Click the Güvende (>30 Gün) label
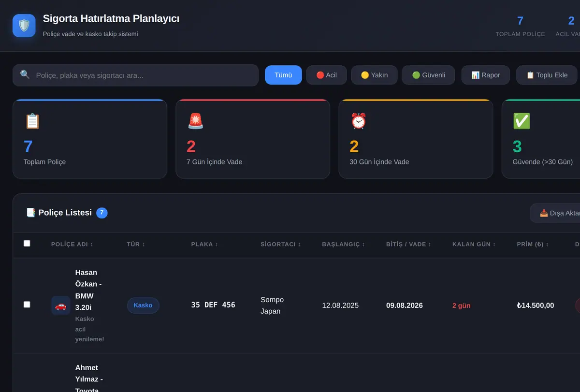 click(x=543, y=162)
